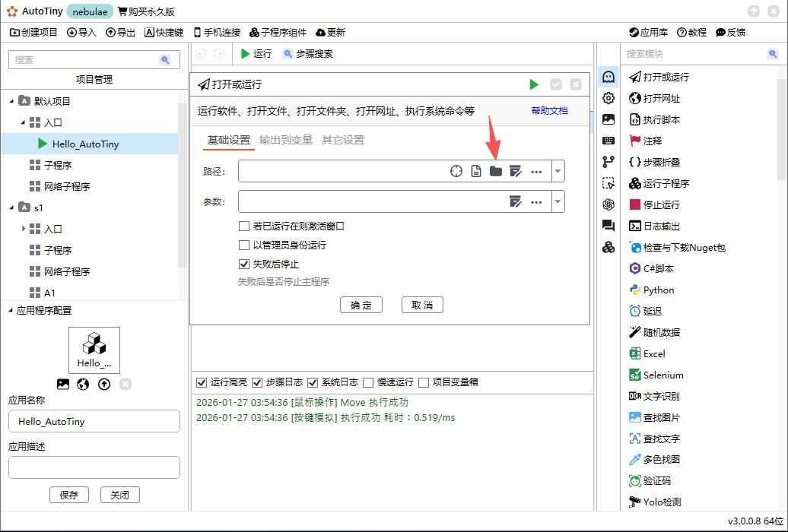
Task: Expand the 入口 node under s1 project
Action: point(23,229)
